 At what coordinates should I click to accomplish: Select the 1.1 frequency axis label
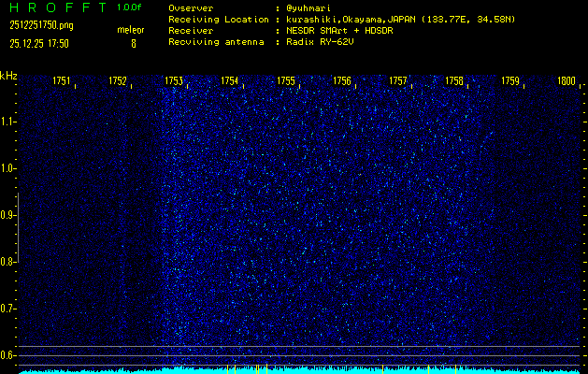[x=7, y=122]
